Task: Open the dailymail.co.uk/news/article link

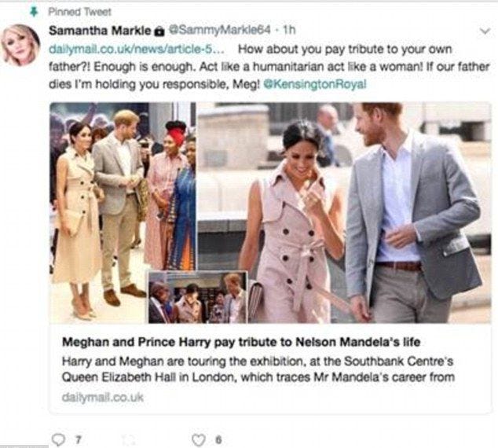Action: pos(137,50)
